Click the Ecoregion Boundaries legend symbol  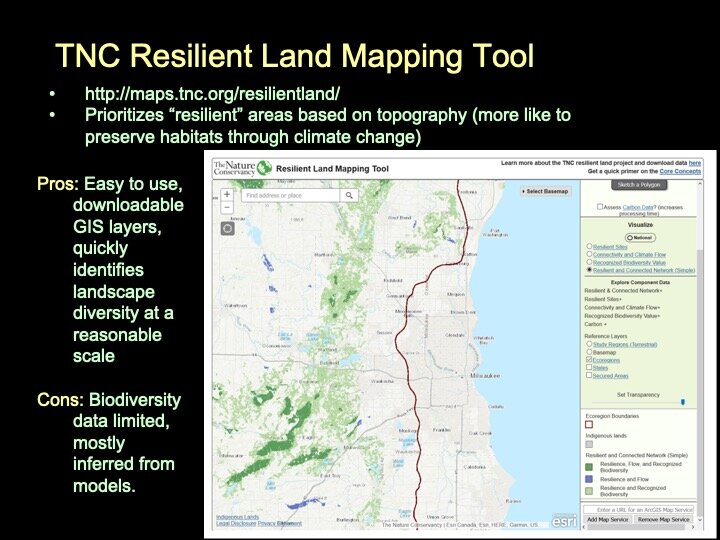coord(589,425)
